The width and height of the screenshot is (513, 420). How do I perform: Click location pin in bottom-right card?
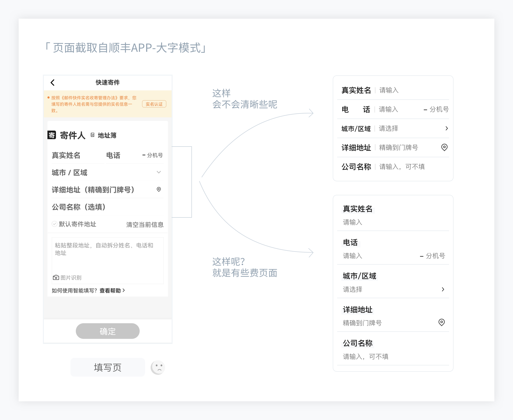click(x=441, y=322)
